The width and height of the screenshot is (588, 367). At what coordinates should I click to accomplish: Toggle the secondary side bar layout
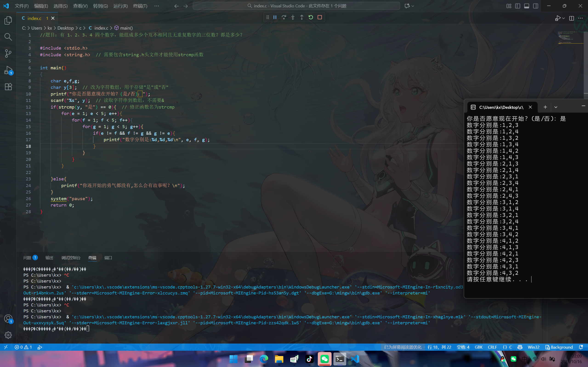tap(536, 6)
